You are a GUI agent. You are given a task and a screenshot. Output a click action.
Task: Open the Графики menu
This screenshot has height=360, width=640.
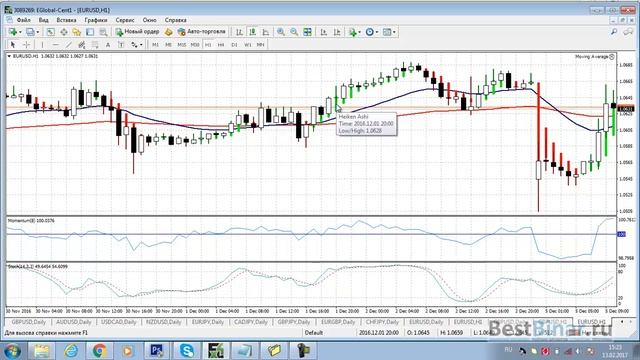tap(96, 20)
